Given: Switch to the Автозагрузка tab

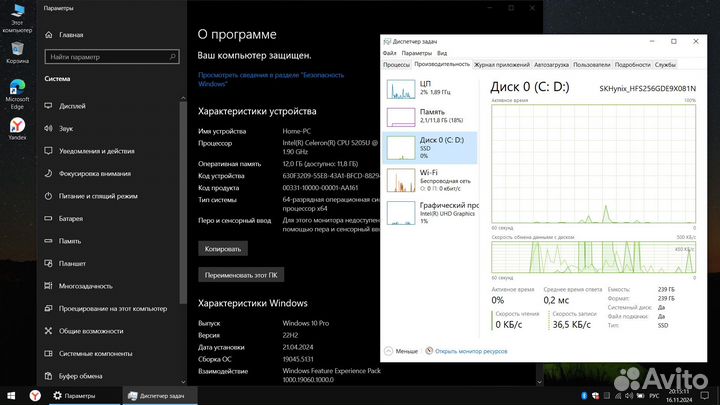Looking at the screenshot, I should (x=552, y=64).
